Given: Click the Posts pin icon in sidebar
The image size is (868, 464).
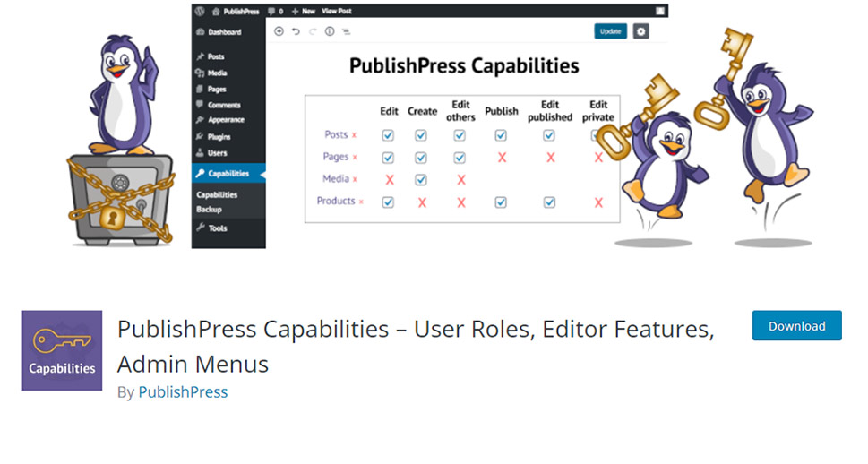Looking at the screenshot, I should pyautogui.click(x=200, y=56).
